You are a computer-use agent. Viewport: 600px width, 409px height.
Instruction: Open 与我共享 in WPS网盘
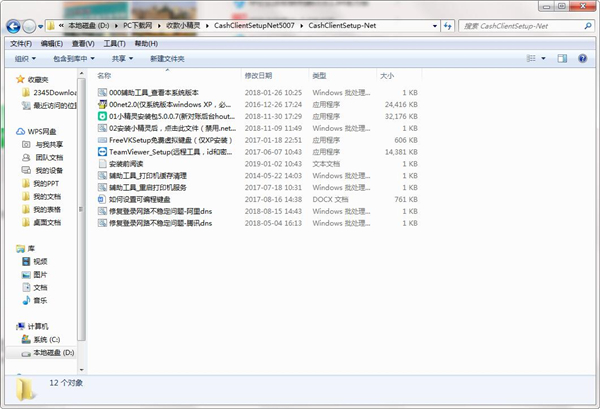pos(42,144)
